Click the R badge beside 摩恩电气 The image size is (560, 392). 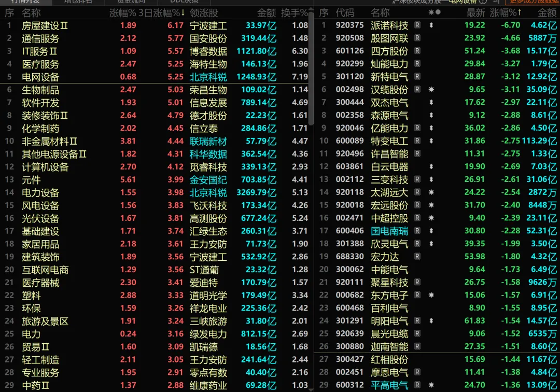coord(417,372)
